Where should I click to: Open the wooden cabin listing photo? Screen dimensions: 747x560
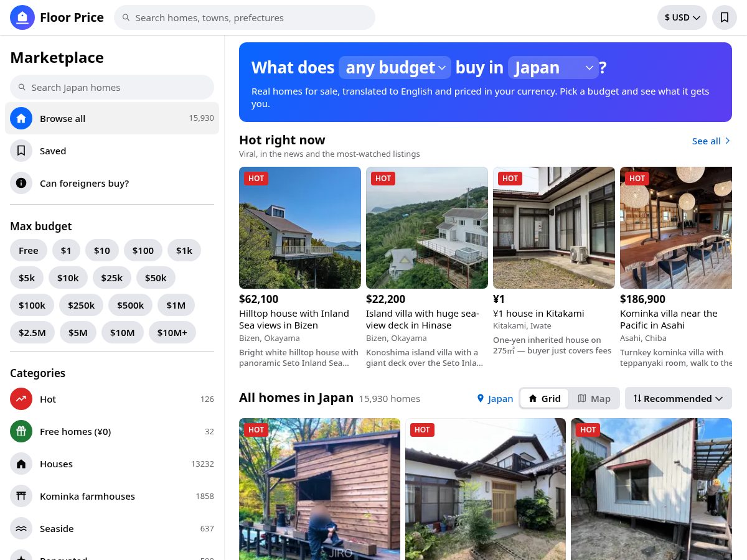(319, 489)
